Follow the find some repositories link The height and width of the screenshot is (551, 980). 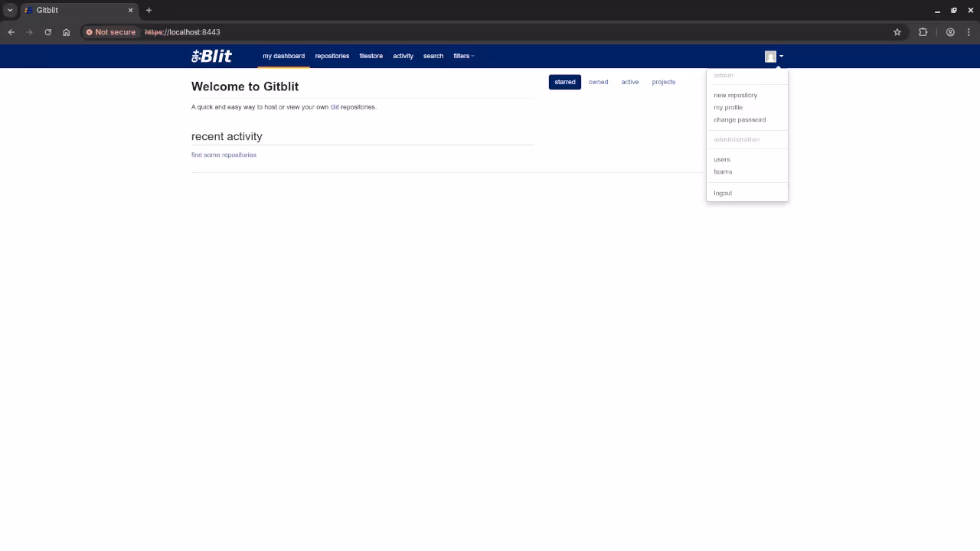coord(224,155)
